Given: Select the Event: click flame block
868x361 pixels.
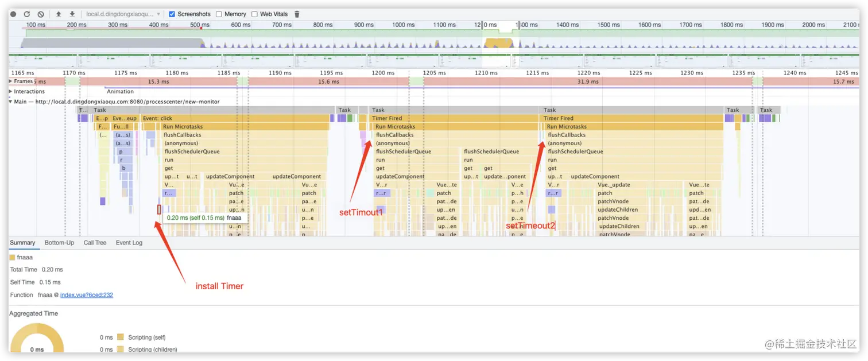Looking at the screenshot, I should click(x=235, y=118).
